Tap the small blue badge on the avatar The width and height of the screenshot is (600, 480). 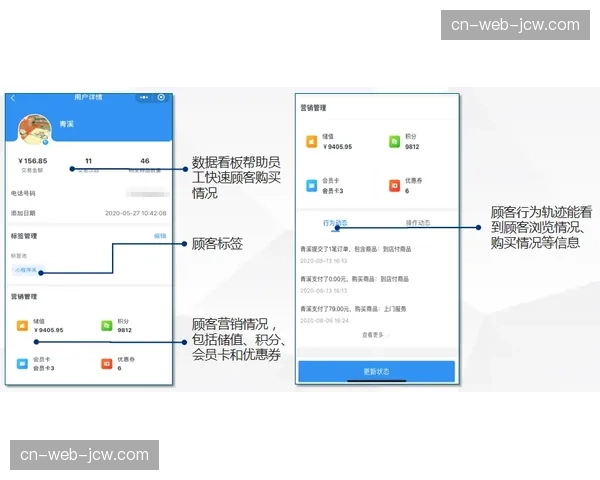coord(46,142)
